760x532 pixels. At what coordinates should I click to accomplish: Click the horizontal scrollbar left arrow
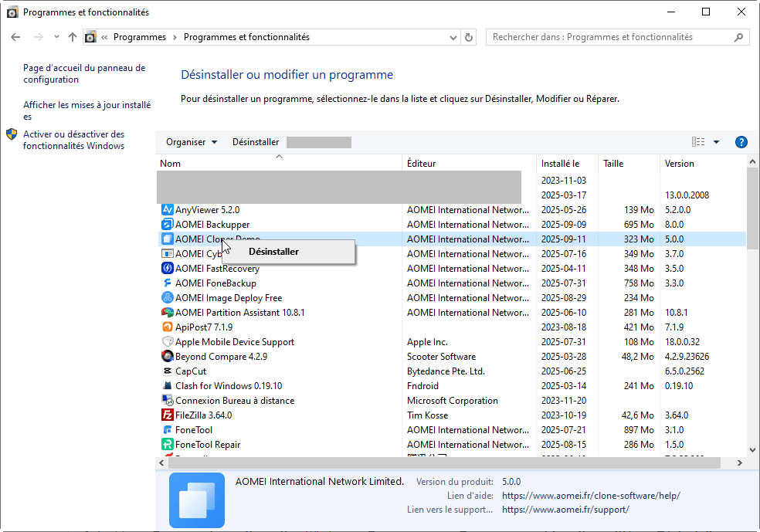point(161,463)
